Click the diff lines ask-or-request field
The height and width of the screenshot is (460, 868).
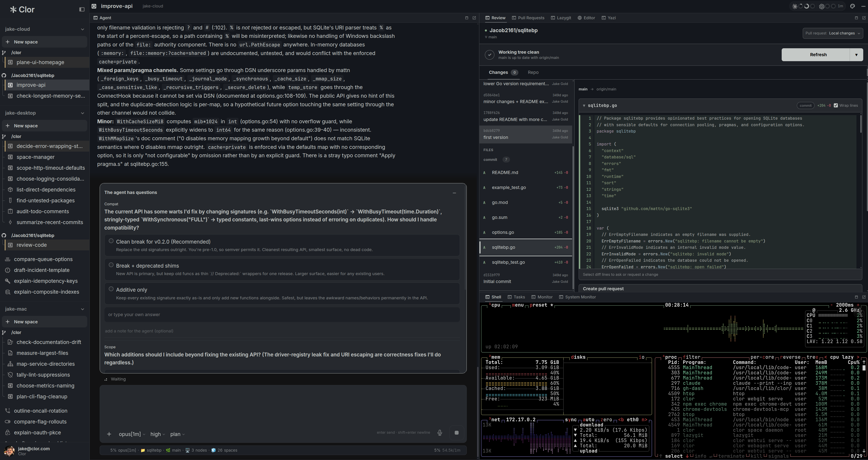(720, 275)
